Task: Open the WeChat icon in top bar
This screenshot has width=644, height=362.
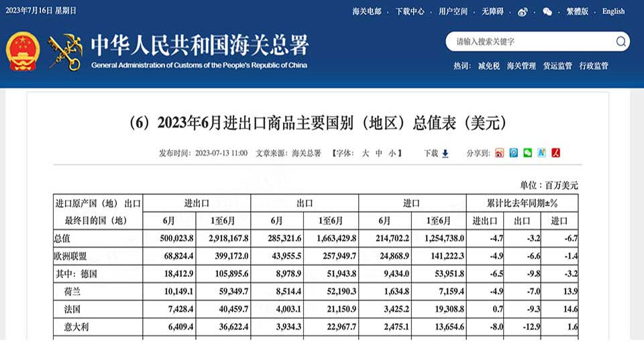Action: coord(547,11)
